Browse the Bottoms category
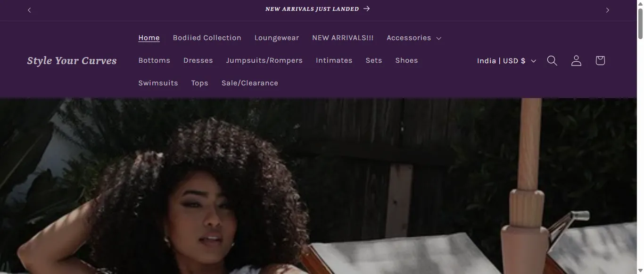Viewport: 644px width, 274px height. (154, 60)
